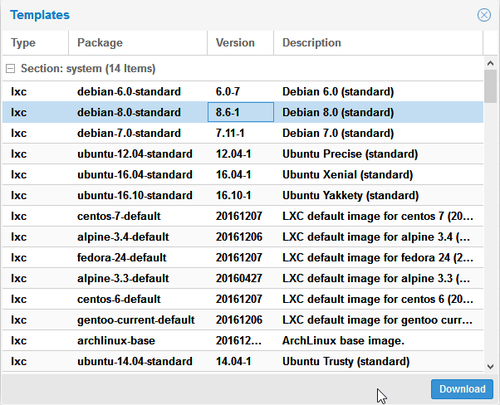Sort by the Version column header
The image size is (500, 405).
coord(240,43)
